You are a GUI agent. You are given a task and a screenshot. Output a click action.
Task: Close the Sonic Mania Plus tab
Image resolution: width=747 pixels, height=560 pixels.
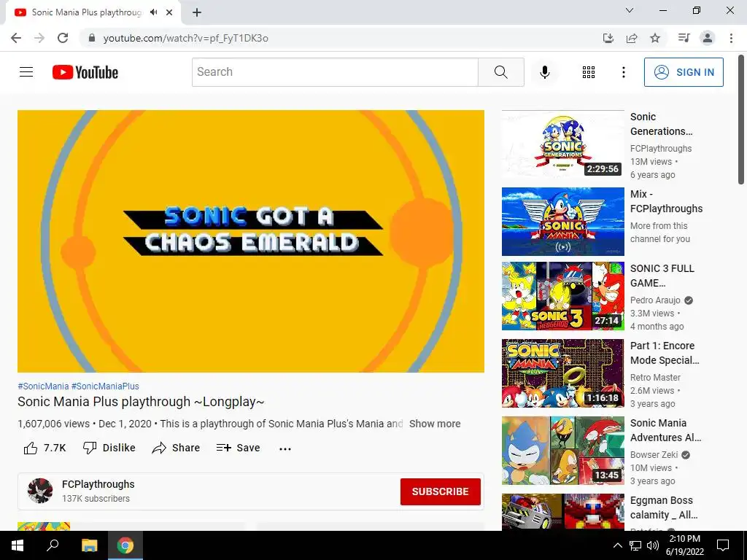(x=169, y=12)
